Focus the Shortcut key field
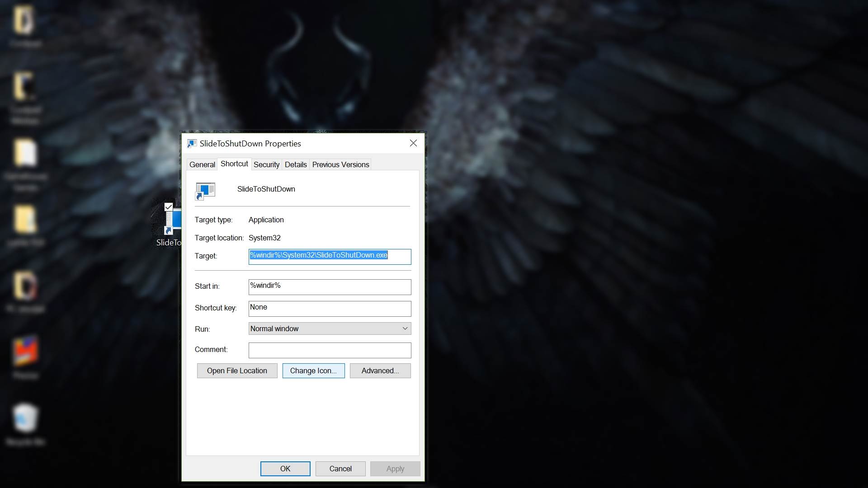The image size is (868, 488). point(330,308)
